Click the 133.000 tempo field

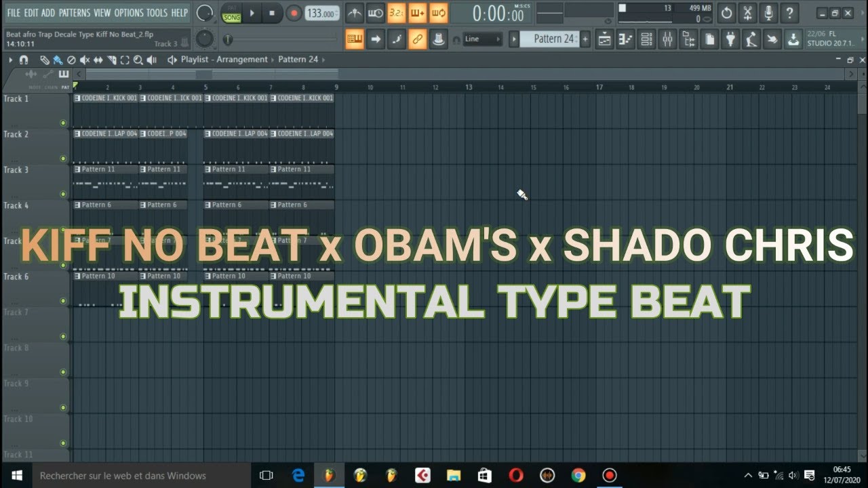[321, 13]
